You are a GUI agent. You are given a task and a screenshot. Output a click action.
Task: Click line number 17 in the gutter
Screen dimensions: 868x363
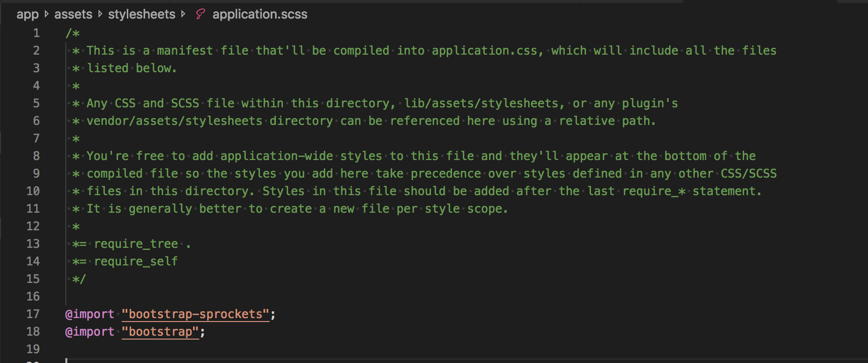pyautogui.click(x=33, y=314)
